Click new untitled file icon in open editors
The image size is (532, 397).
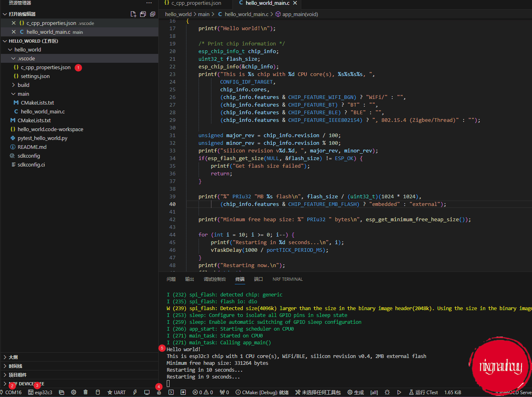pos(133,14)
